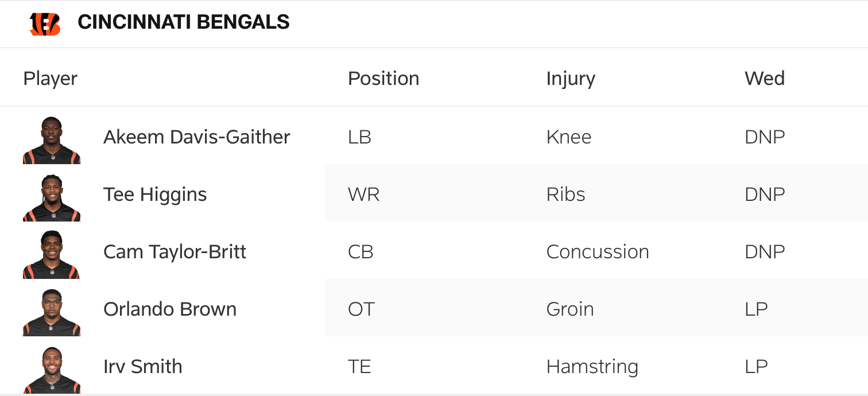Open the Cincinnati Bengals team heading

184,22
